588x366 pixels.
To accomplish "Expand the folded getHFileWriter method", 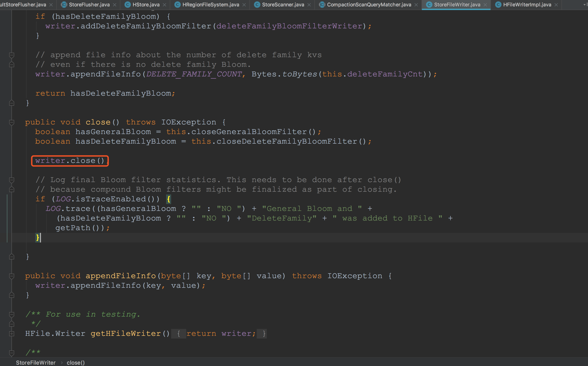I will (11, 334).
